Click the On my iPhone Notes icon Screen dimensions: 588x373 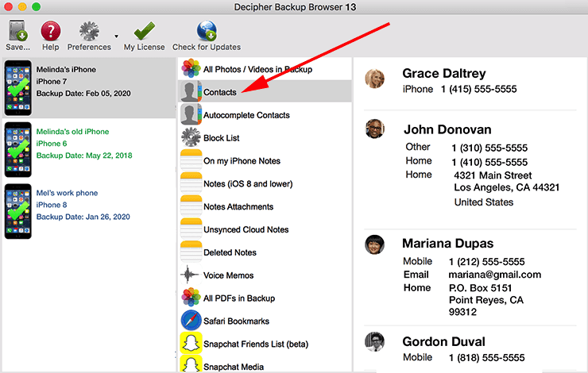191,160
